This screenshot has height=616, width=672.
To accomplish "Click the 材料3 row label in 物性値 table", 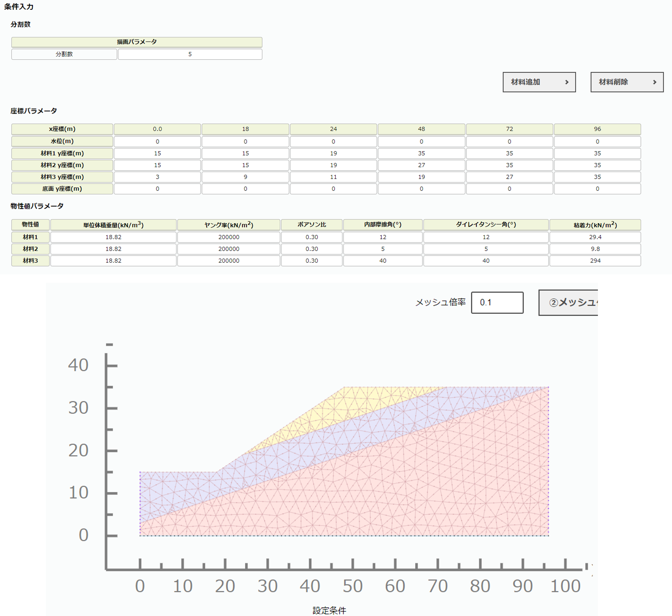I will pos(30,261).
